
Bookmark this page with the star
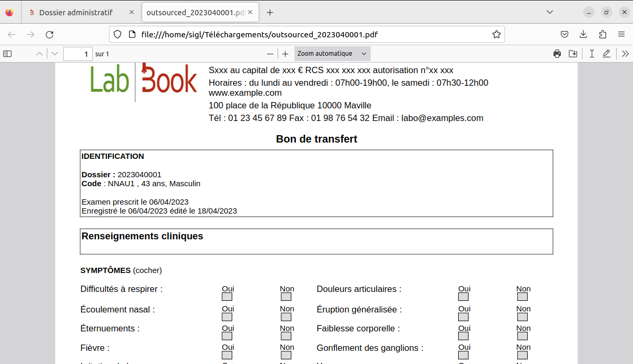pyautogui.click(x=496, y=34)
